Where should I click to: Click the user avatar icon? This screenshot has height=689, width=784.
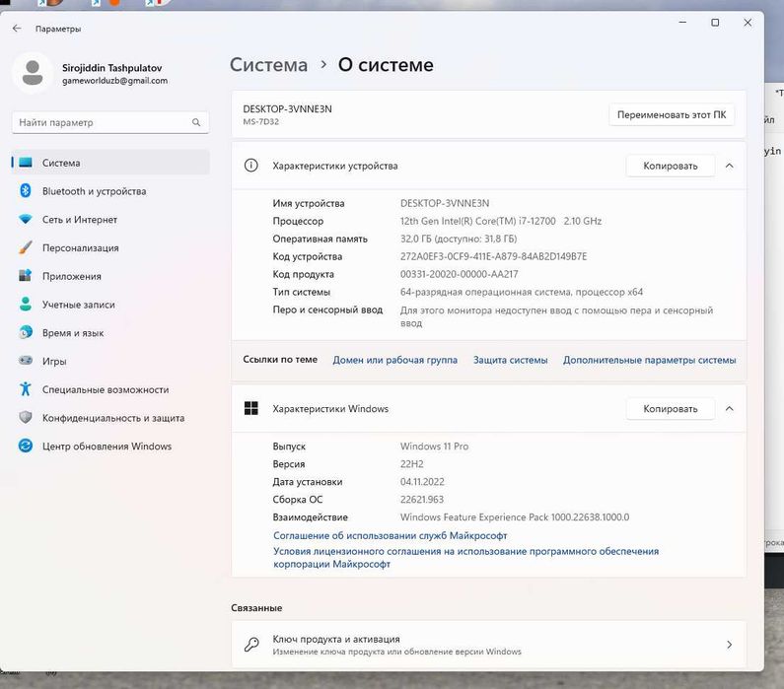[x=33, y=73]
